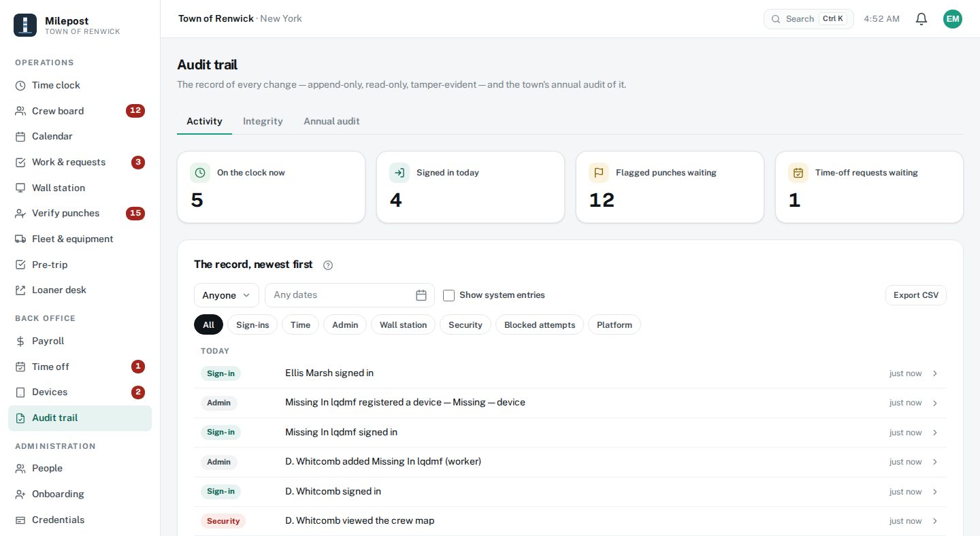Screen dimensions: 980x536
Task: Expand the 'D. Whitcomb signed in' entry chevron
Action: click(935, 492)
